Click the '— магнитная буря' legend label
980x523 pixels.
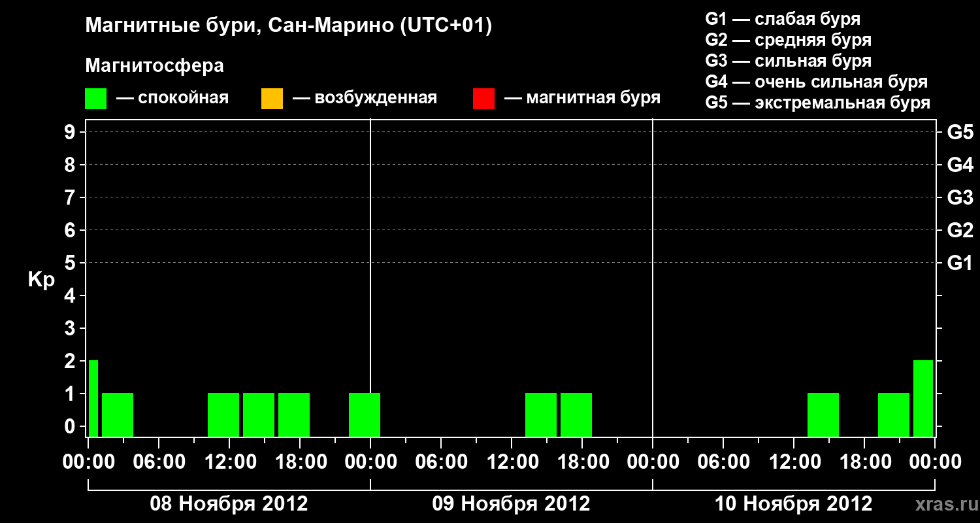(582, 98)
